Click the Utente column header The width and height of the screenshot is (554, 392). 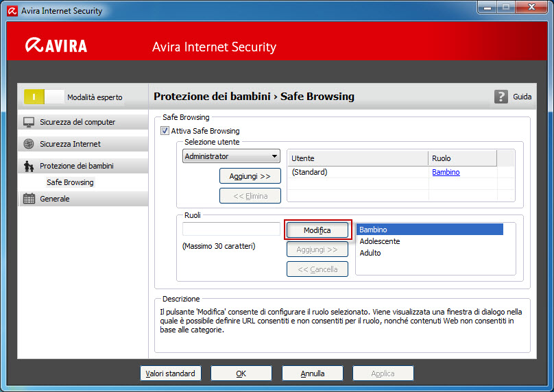359,158
